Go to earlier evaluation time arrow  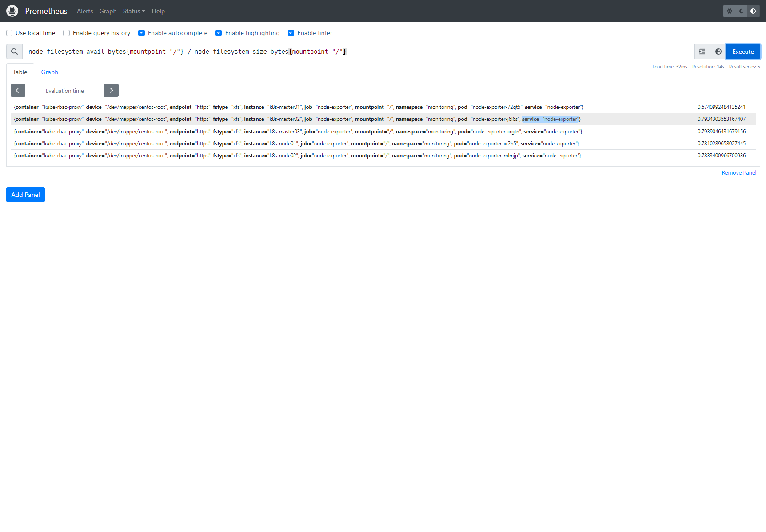pos(18,91)
